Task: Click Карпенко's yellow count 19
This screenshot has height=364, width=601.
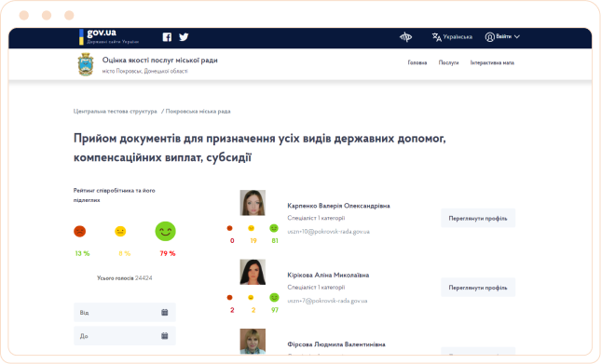Action: click(x=253, y=241)
